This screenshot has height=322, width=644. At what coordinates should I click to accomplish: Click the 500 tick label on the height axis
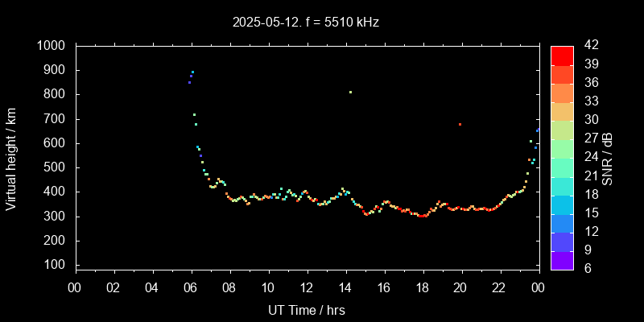(x=56, y=167)
